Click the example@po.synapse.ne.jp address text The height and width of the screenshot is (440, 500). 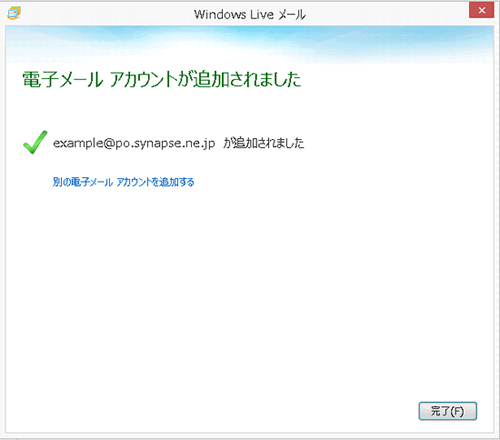pyautogui.click(x=134, y=143)
